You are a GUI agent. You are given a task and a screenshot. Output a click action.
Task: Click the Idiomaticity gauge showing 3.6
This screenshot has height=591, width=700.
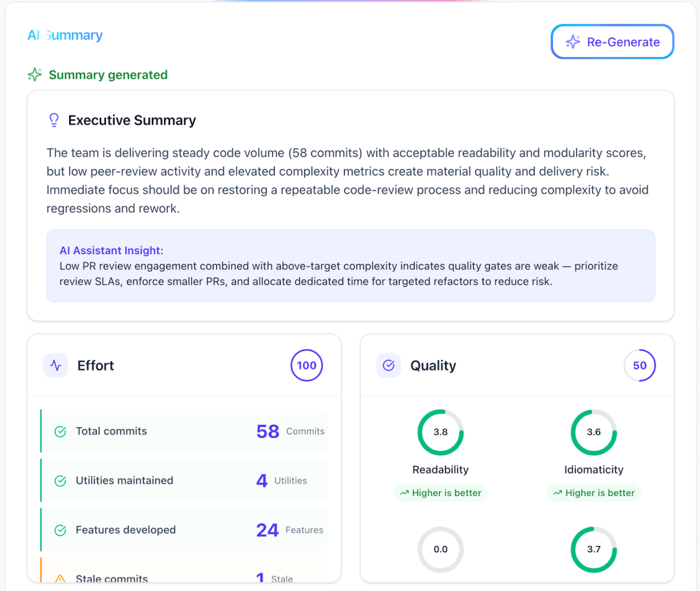594,432
